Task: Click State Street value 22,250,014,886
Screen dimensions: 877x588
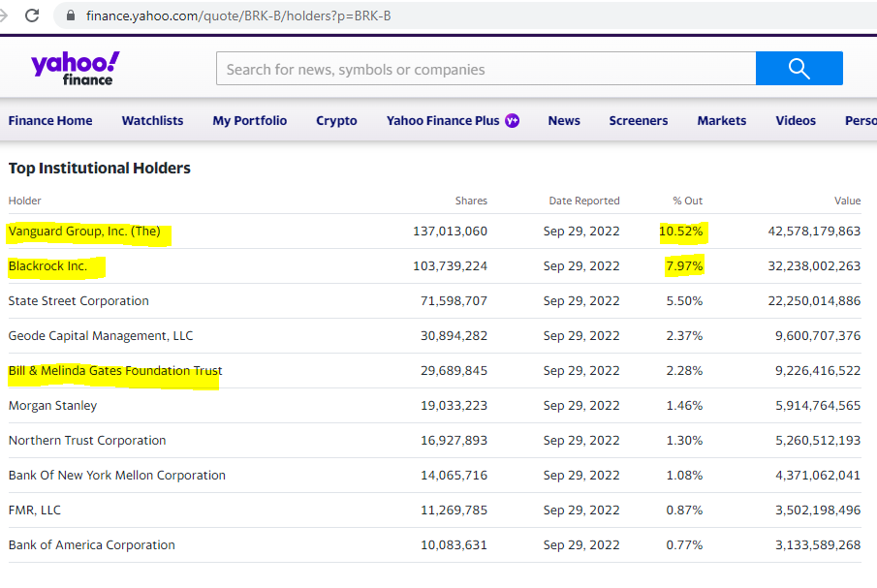Action: tap(814, 300)
